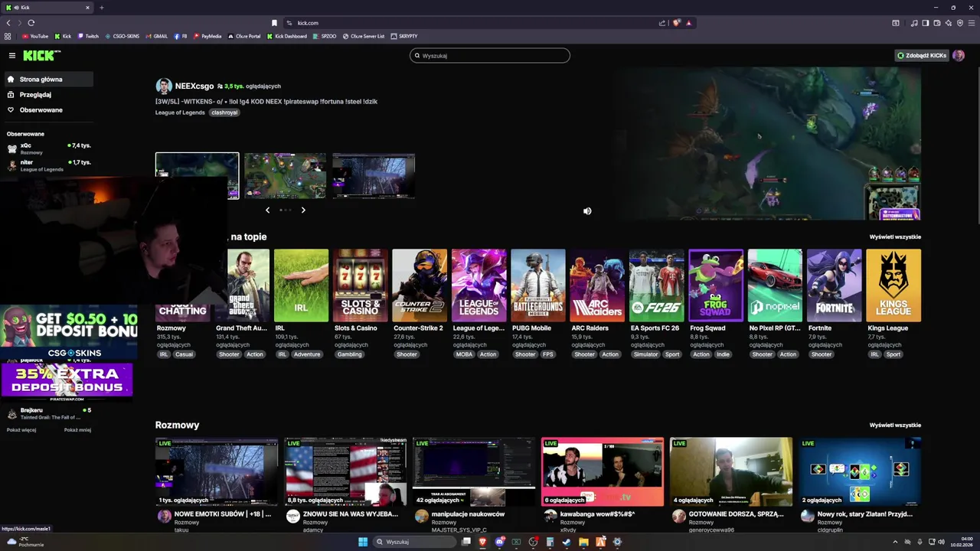Click the Zdobądź KICKs button
Screen dimensions: 980x551
point(922,55)
